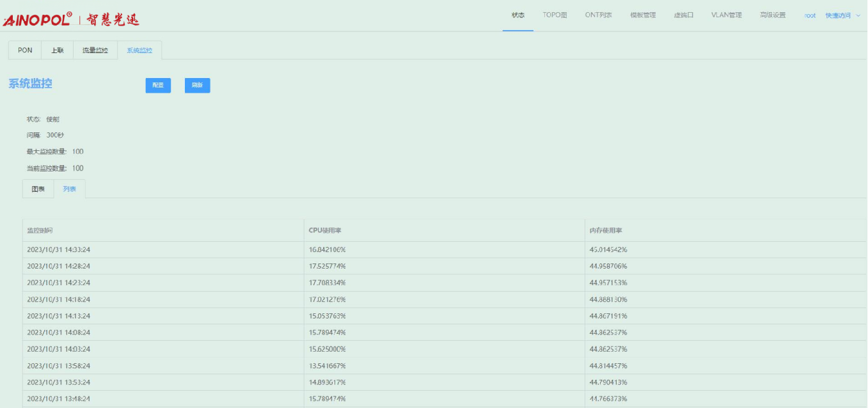Viewport: 868px width, 408px height.
Task: Open the 流量监控 tab
Action: point(95,51)
